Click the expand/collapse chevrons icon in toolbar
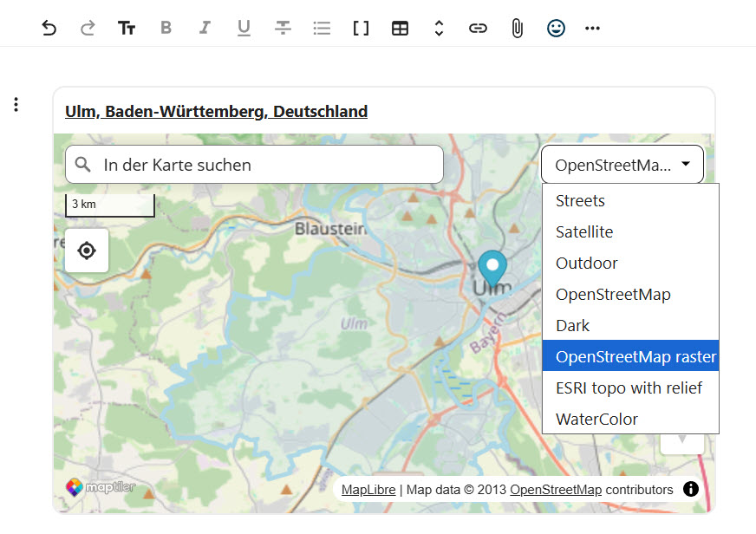The height and width of the screenshot is (534, 756). [439, 28]
